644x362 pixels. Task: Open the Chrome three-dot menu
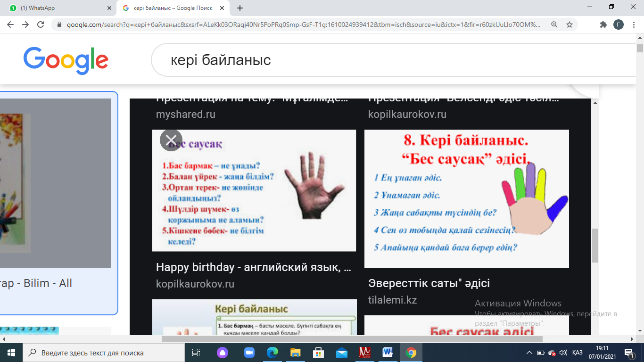[633, 25]
